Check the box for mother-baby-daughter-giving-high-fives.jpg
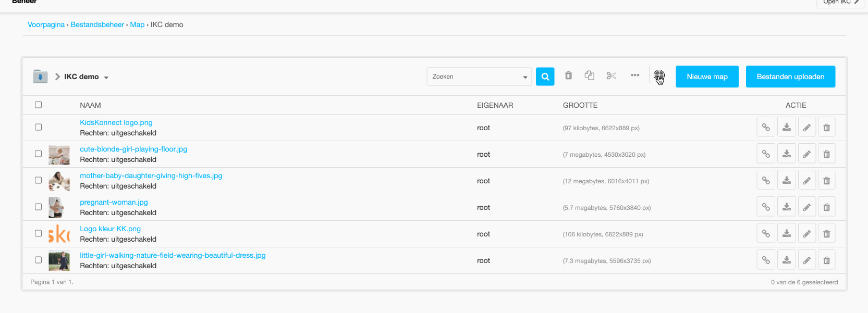 38,180
